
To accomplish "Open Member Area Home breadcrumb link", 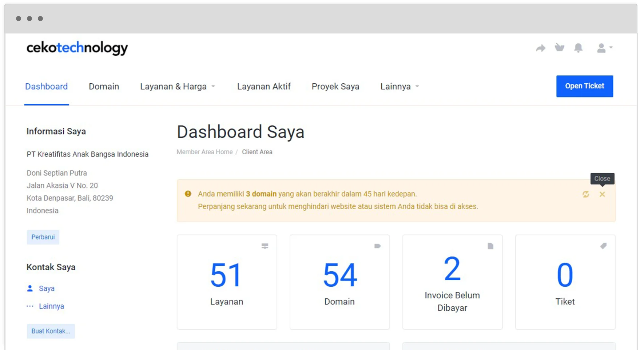I will click(204, 152).
